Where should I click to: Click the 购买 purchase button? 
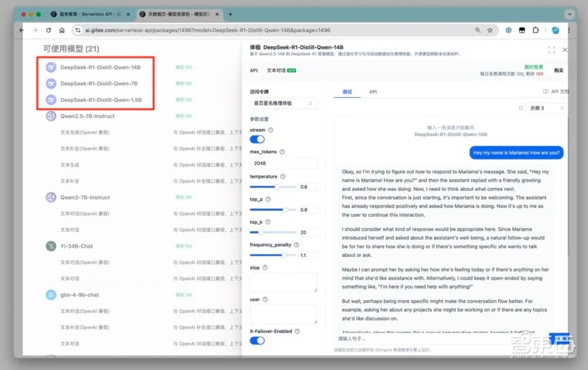[x=558, y=70]
